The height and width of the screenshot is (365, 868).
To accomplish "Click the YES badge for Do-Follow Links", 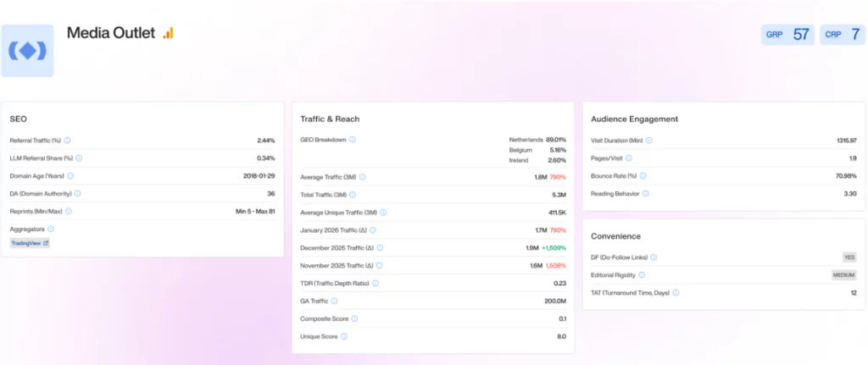I will (849, 257).
